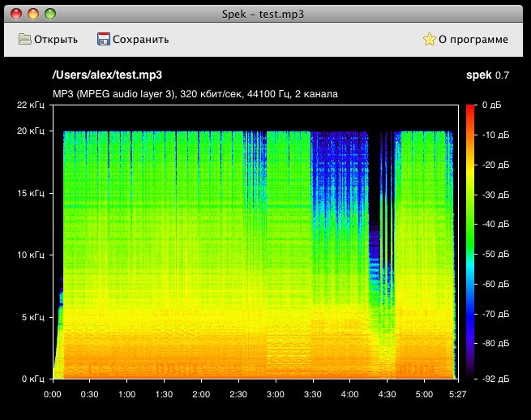This screenshot has height=420, width=531.
Task: Minimize the window with the yellow button
Action: (33, 14)
